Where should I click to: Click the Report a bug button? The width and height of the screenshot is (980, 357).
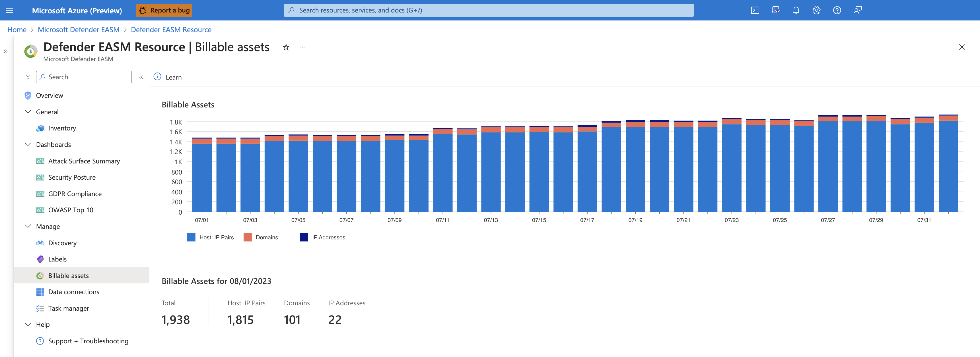[165, 10]
